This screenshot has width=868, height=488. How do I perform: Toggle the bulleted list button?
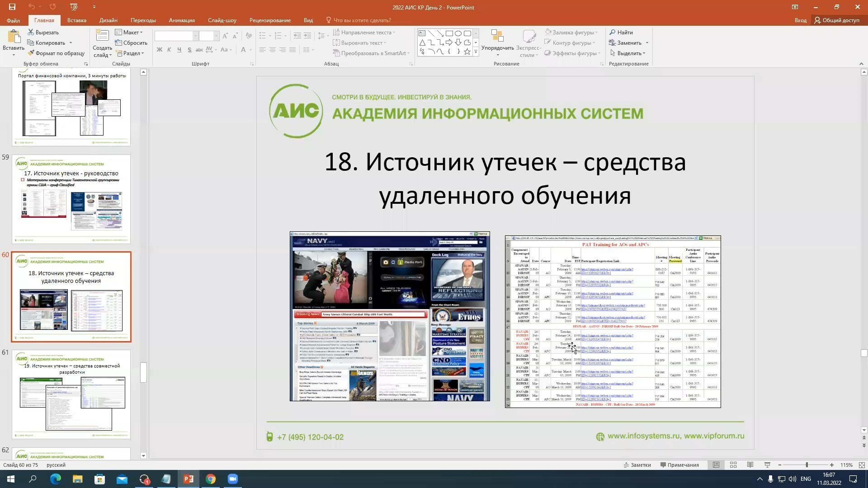point(262,36)
